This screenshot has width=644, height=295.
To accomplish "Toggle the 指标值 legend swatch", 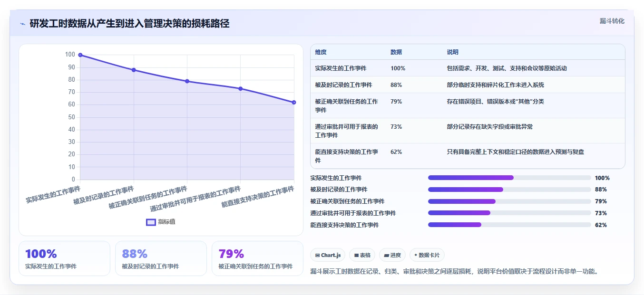I will (151, 222).
